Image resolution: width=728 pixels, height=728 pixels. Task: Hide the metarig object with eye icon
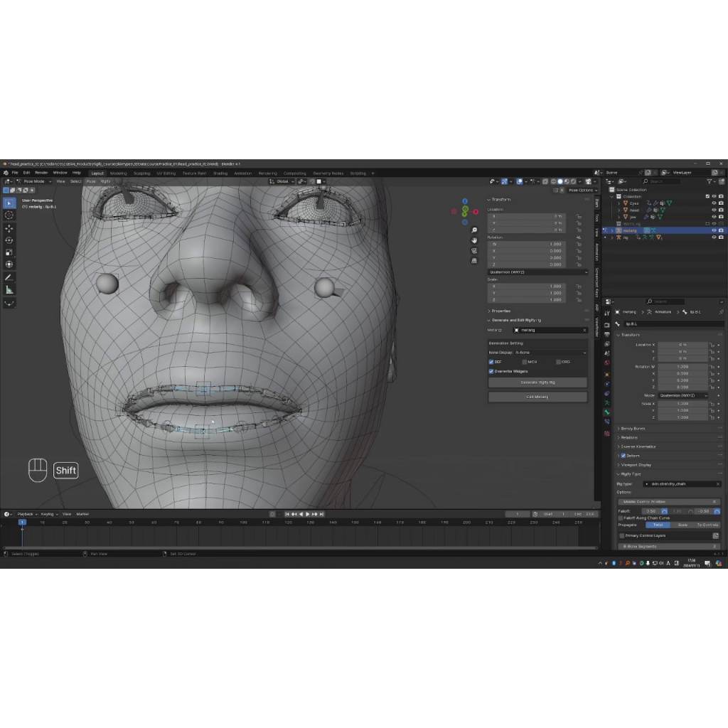(714, 230)
